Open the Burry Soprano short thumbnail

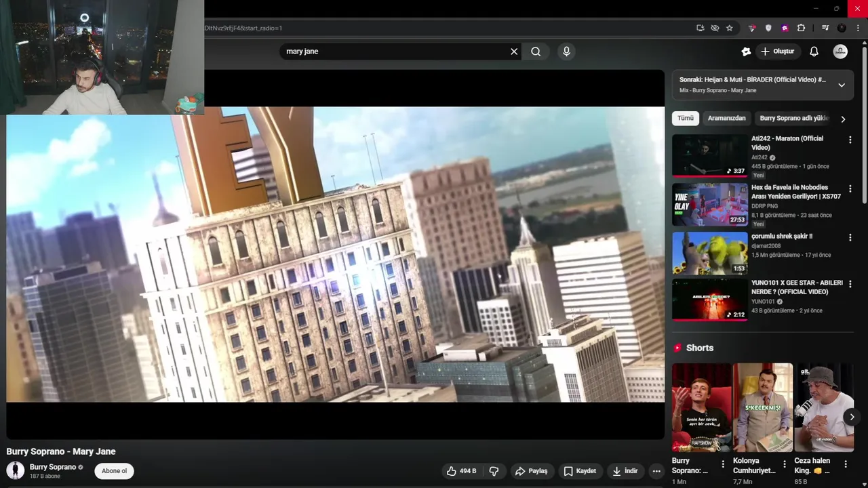(701, 407)
